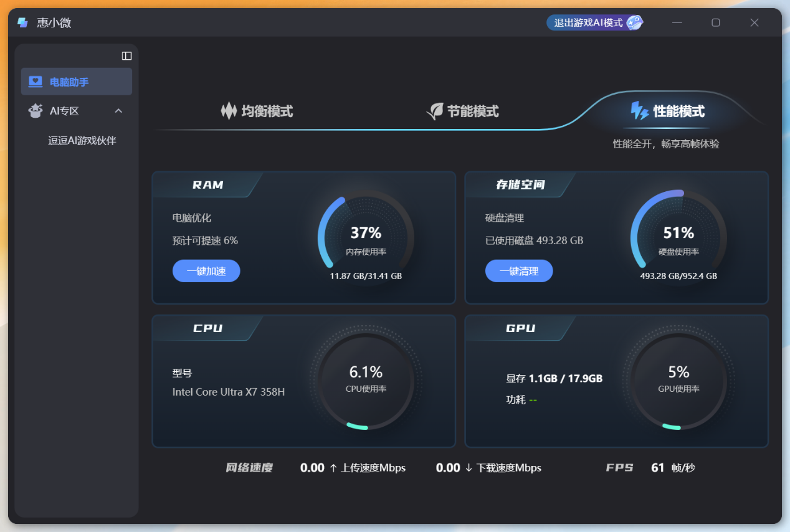Click the 5% GPU usage gauge
This screenshot has height=532, width=790.
pos(678,381)
